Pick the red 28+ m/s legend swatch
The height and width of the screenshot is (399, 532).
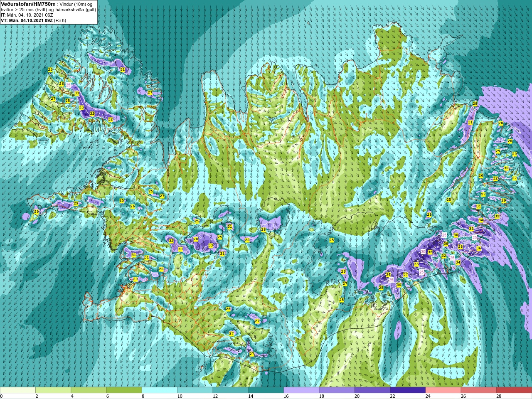point(514,390)
